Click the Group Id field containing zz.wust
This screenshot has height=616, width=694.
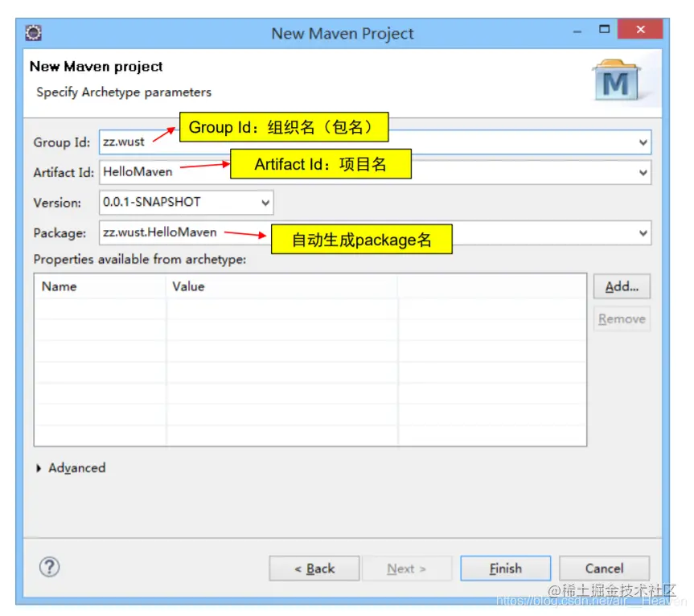pyautogui.click(x=375, y=142)
